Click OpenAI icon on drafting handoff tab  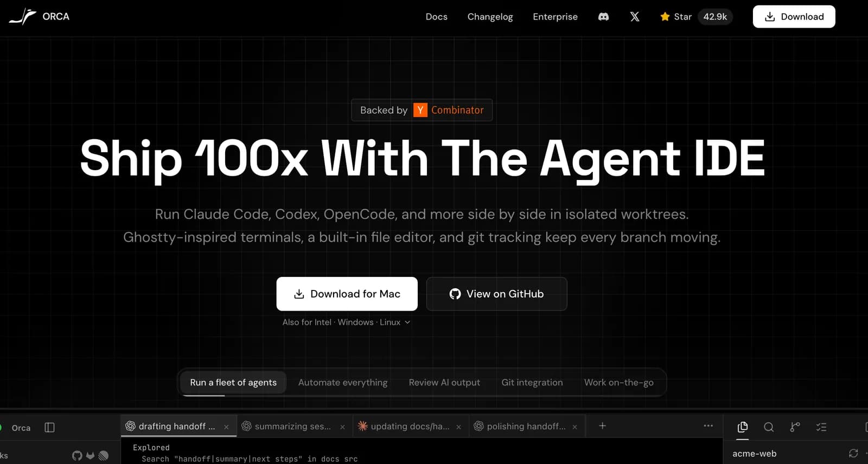(x=130, y=426)
